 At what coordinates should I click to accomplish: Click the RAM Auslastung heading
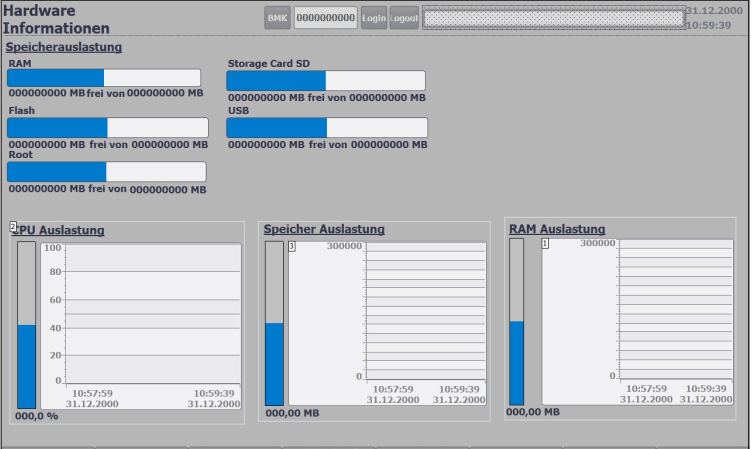[557, 229]
